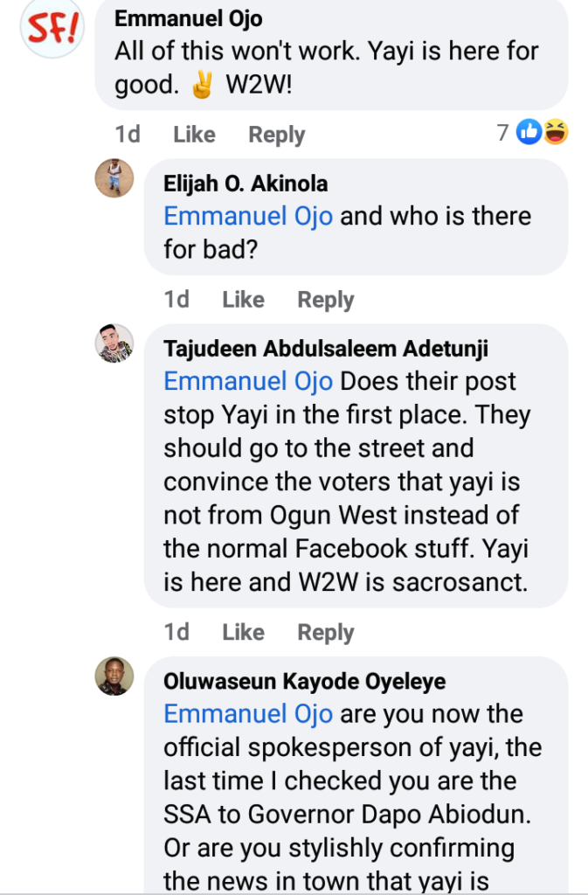Screen dimensions: 588x895
Task: Open the Oluwaseun Kayode Oyeleye name link
Action: 304,682
